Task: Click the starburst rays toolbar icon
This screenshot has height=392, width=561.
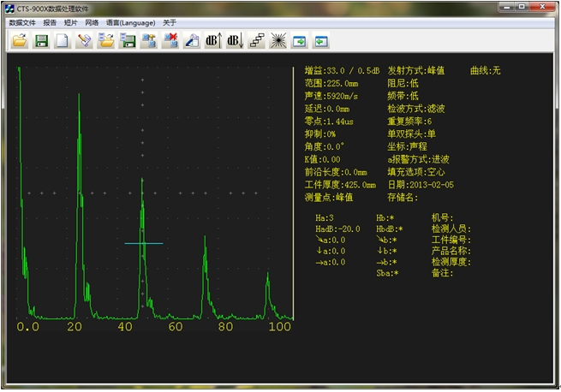Action: coord(278,40)
